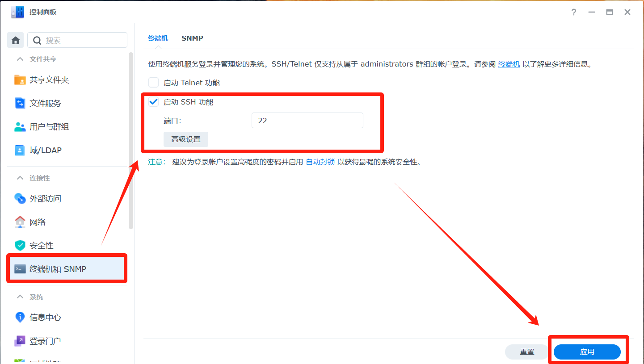Open 外部访问 external access icon
The height and width of the screenshot is (364, 644).
point(20,198)
